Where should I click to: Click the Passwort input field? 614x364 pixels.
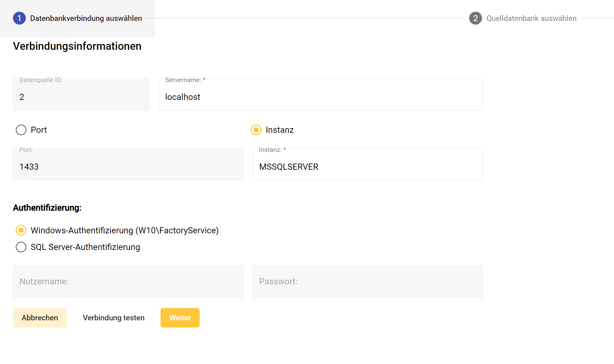pyautogui.click(x=367, y=281)
